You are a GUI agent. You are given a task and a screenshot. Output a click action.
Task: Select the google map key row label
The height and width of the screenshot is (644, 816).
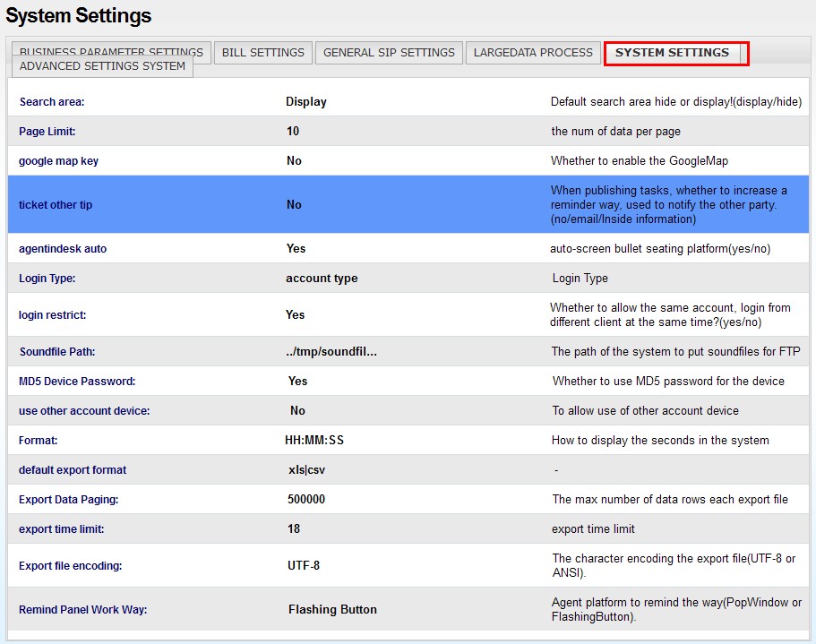click(59, 161)
